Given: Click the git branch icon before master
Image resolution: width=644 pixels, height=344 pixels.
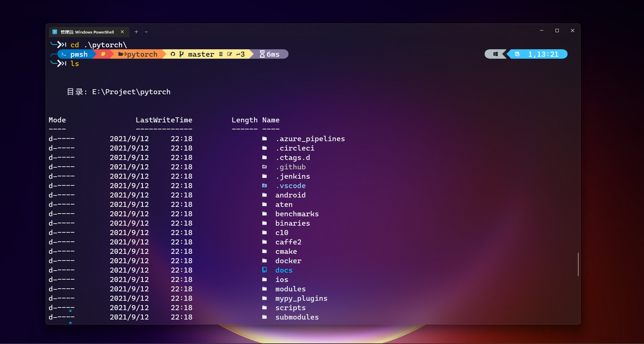Looking at the screenshot, I should pyautogui.click(x=181, y=54).
